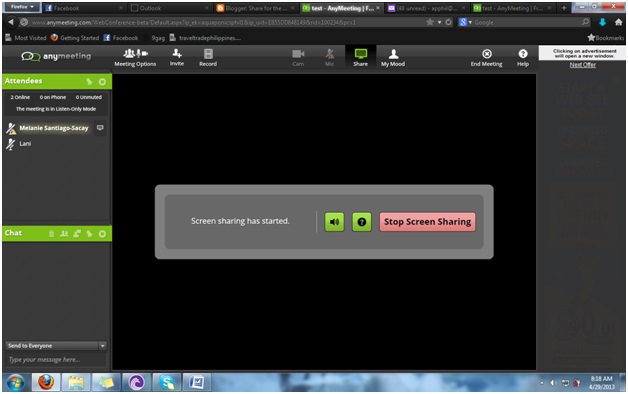Screen dimensions: 628x394
Task: Open the Help icon in the toolbar
Action: pyautogui.click(x=523, y=58)
